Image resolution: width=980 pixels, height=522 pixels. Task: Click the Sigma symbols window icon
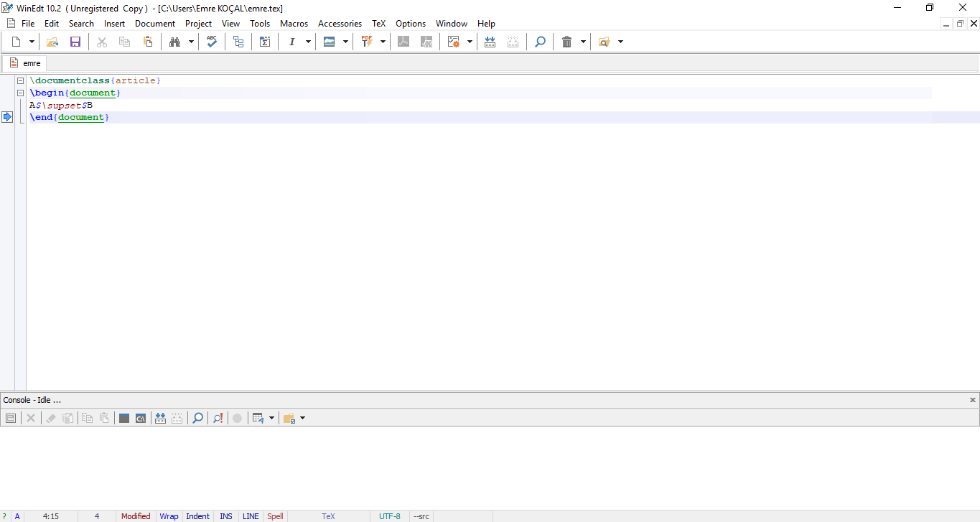265,42
